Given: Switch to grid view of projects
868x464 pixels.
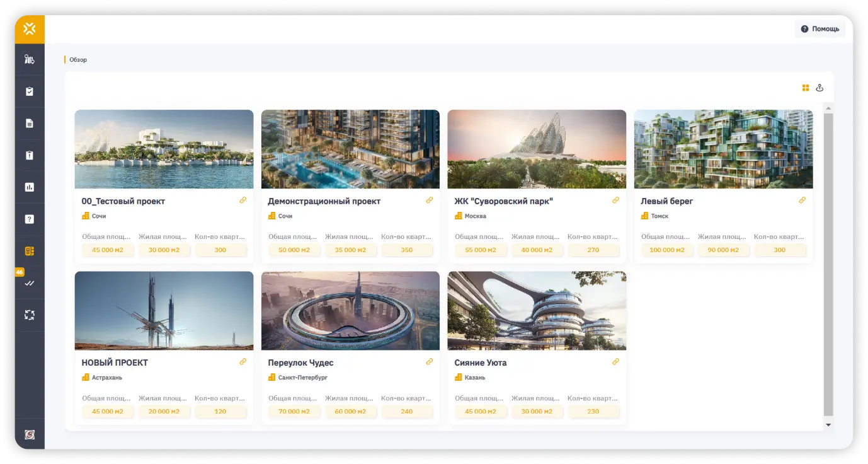Looking at the screenshot, I should pyautogui.click(x=805, y=88).
